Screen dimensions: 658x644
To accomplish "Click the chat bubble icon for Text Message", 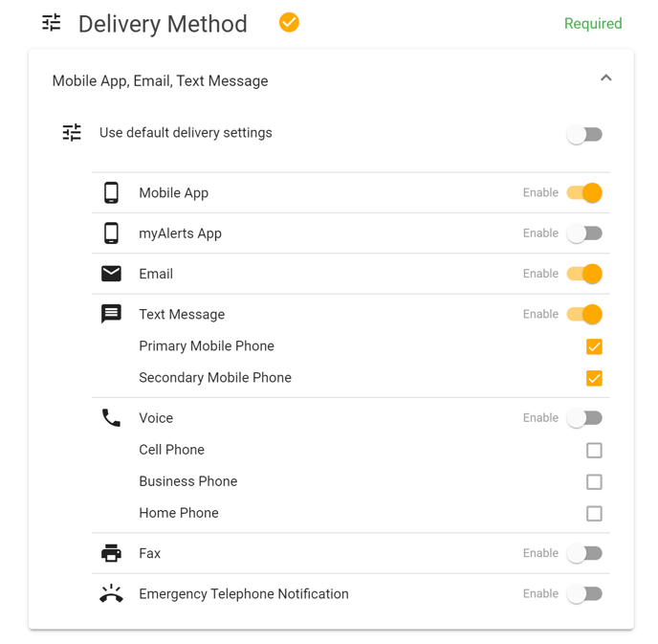I will pos(111,314).
